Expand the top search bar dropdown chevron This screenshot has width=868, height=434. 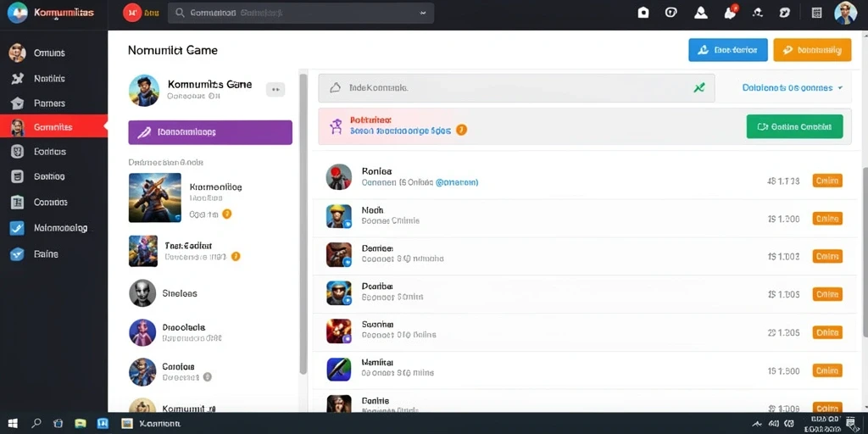[x=423, y=13]
